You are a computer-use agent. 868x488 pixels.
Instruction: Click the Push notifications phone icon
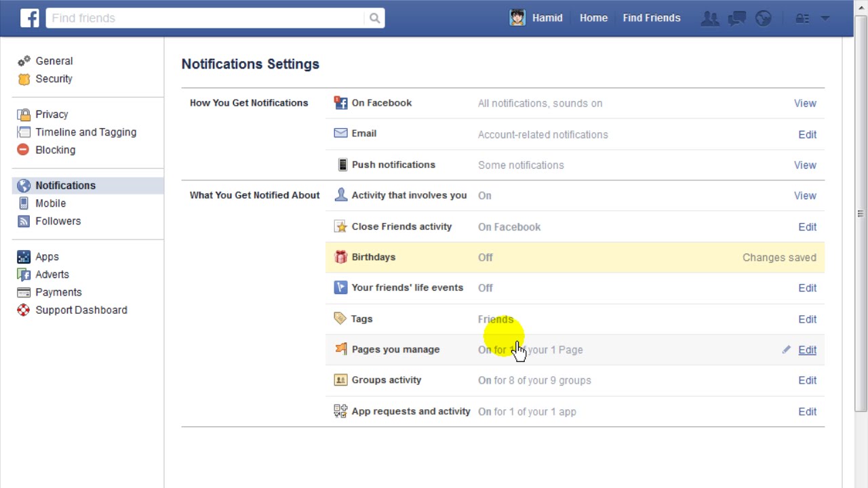(x=342, y=165)
